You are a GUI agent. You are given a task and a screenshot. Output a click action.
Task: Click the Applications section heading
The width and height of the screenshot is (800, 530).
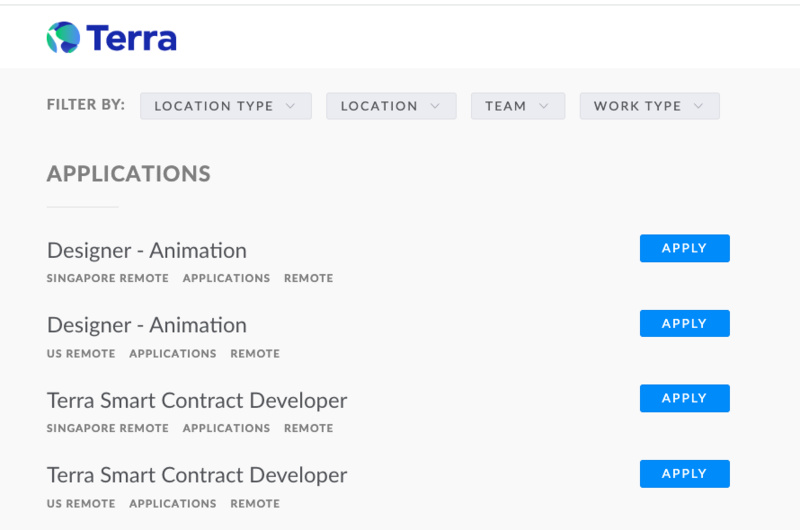[129, 173]
